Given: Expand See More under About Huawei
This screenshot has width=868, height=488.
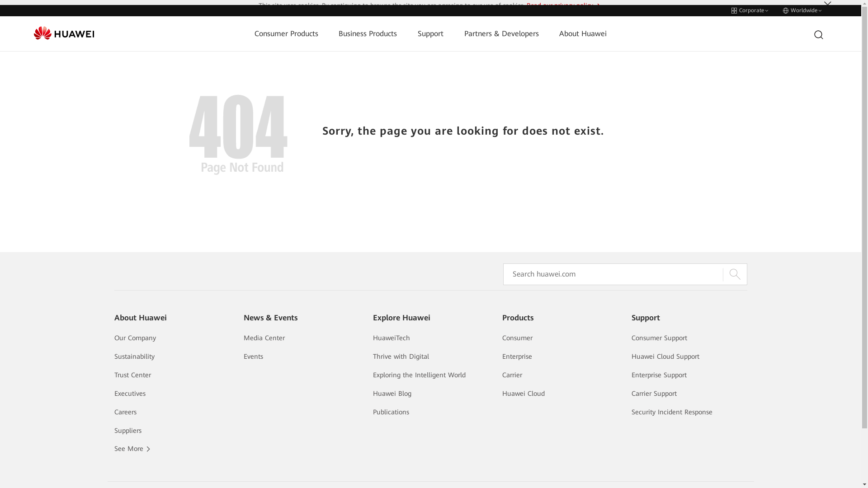Looking at the screenshot, I should point(132,449).
